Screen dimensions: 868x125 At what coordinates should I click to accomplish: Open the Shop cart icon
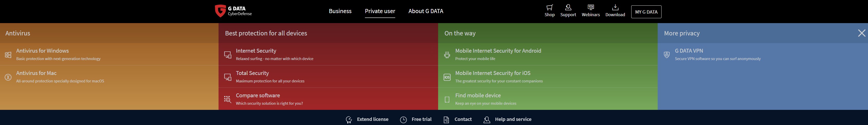point(550,7)
